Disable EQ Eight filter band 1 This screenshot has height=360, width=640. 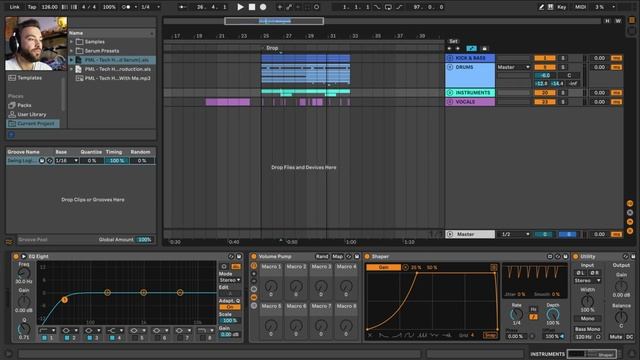44,338
